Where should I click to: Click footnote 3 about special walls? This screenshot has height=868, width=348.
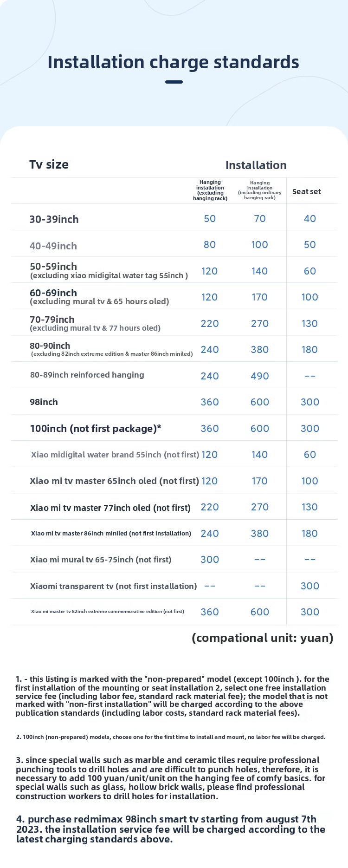coord(170,778)
